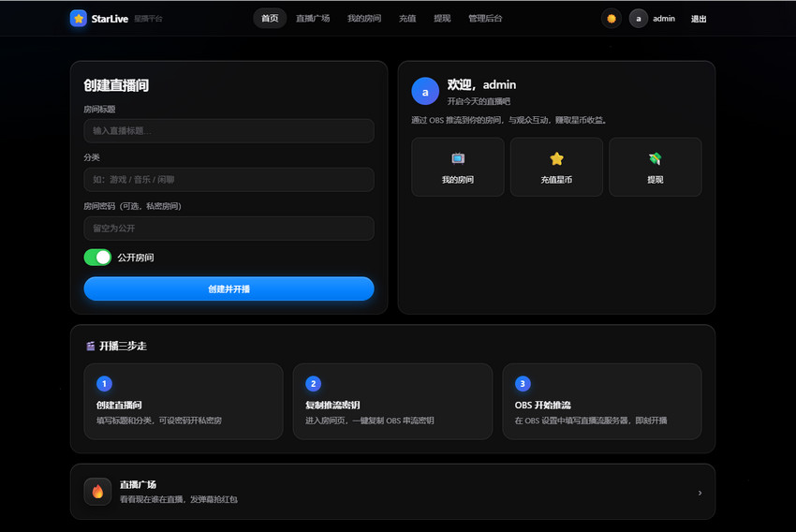Open 提现 money icon card

click(655, 167)
